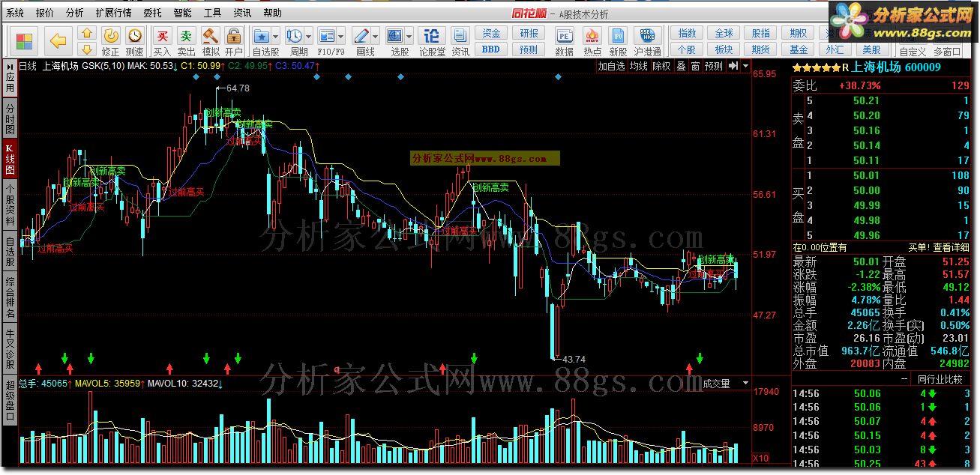Open the 委托 menu
Screen dimensions: 980x475
pyautogui.click(x=152, y=13)
